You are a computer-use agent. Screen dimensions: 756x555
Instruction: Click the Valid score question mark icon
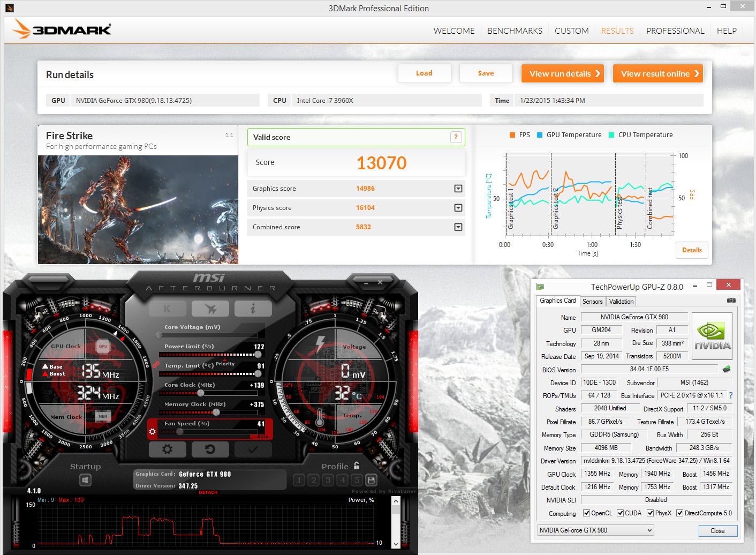click(x=456, y=137)
